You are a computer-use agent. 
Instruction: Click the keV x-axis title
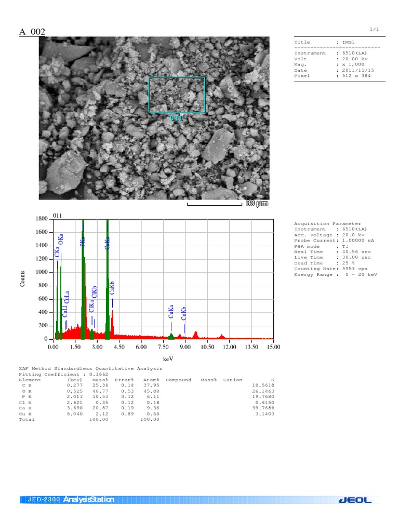tap(168, 359)
